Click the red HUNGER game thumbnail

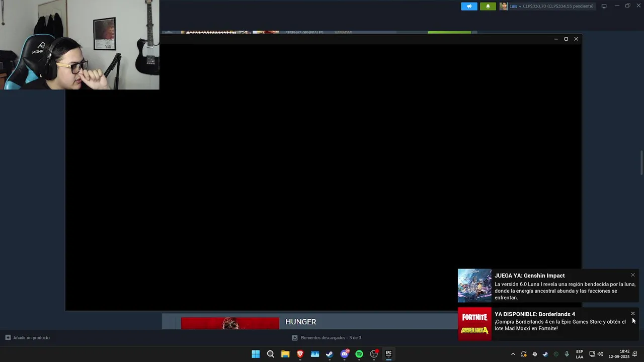(x=230, y=323)
